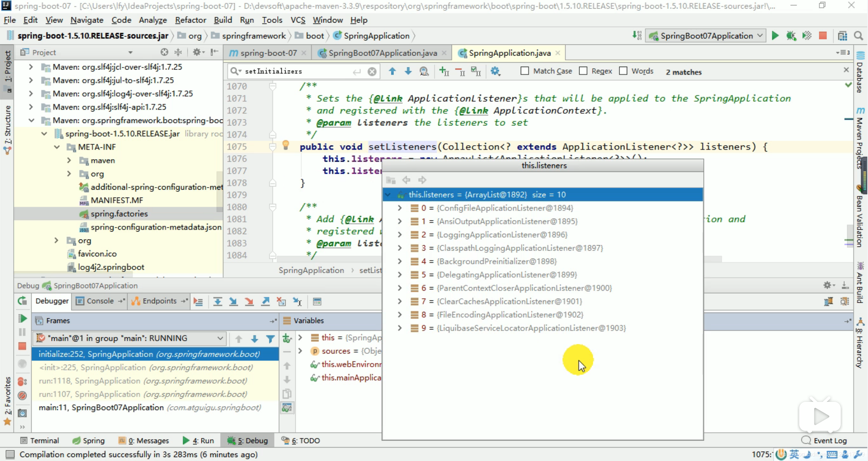Click the green Run button in toolbar
The image size is (868, 461).
click(x=775, y=35)
